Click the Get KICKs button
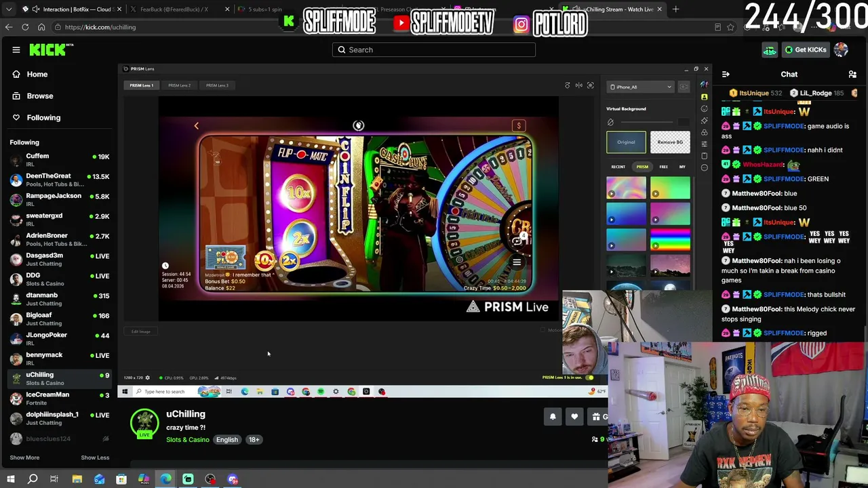Image resolution: width=868 pixels, height=488 pixels. pos(805,49)
